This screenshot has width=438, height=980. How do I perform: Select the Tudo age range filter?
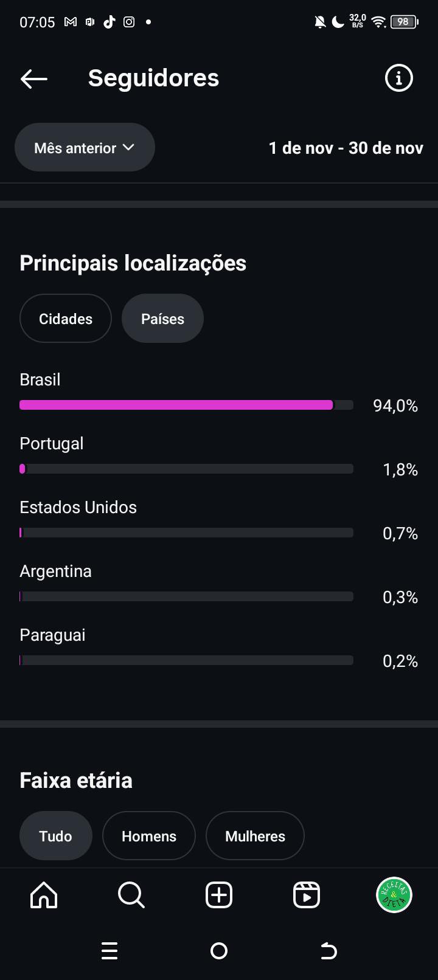click(x=56, y=836)
